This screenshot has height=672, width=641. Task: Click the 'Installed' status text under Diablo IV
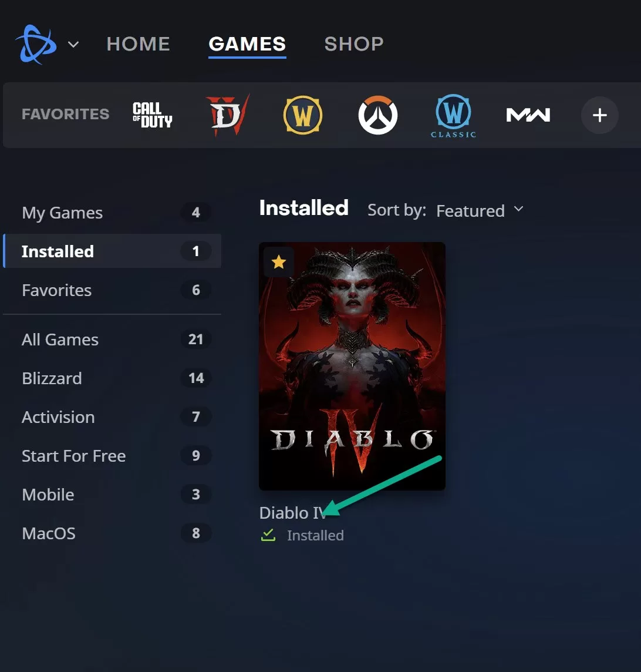(315, 535)
